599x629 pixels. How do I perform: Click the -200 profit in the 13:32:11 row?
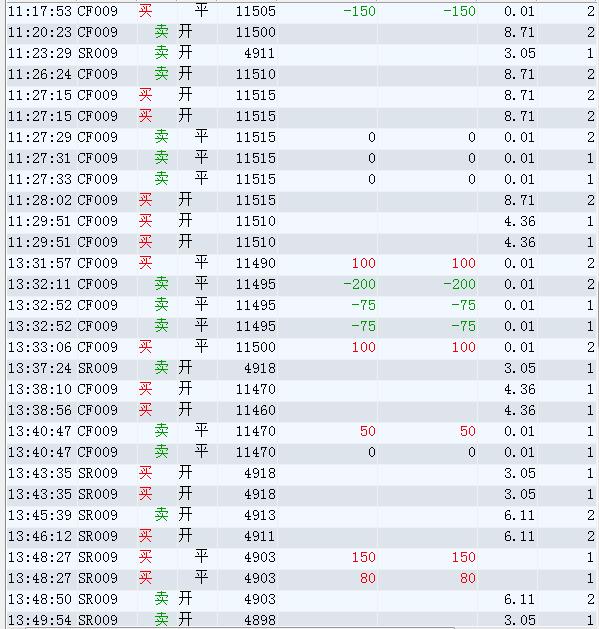click(359, 284)
